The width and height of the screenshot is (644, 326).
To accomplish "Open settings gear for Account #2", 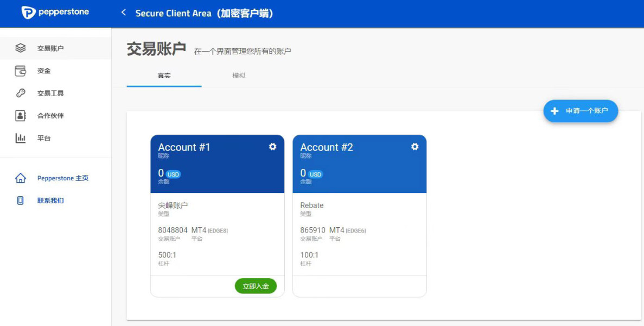I will [415, 147].
